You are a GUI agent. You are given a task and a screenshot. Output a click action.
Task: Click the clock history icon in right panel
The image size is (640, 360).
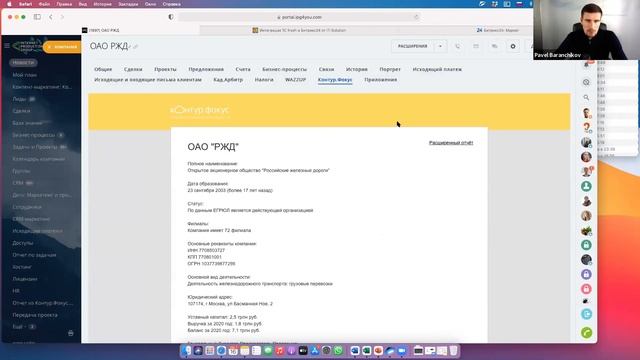[586, 82]
